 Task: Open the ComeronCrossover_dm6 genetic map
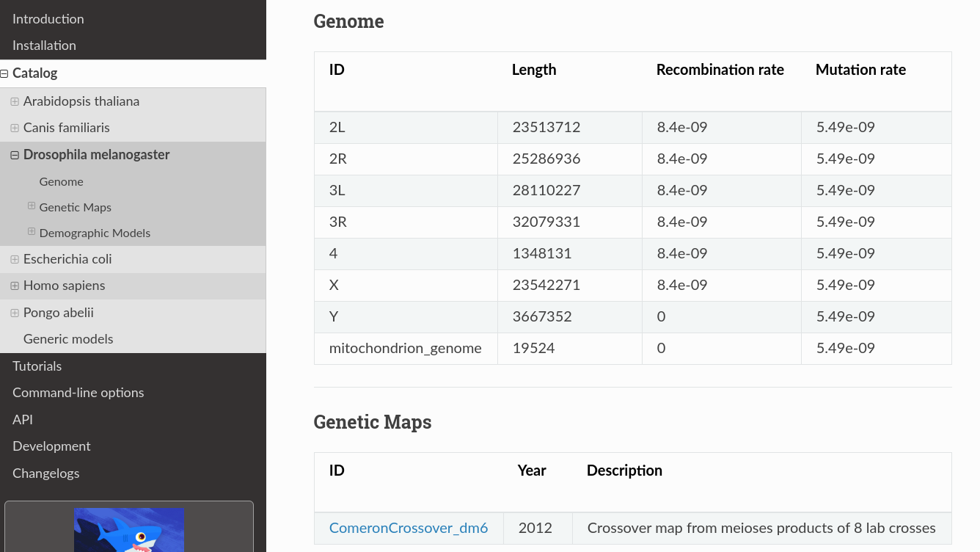click(409, 528)
